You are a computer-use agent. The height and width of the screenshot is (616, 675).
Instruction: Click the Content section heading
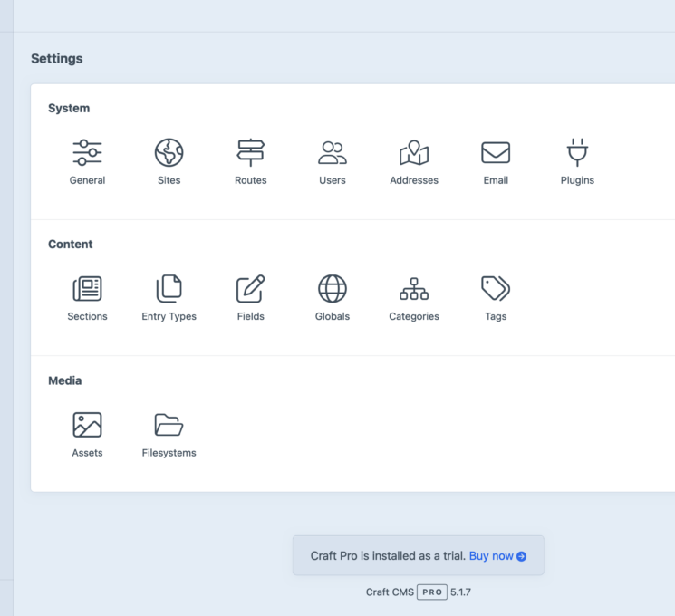pyautogui.click(x=70, y=244)
